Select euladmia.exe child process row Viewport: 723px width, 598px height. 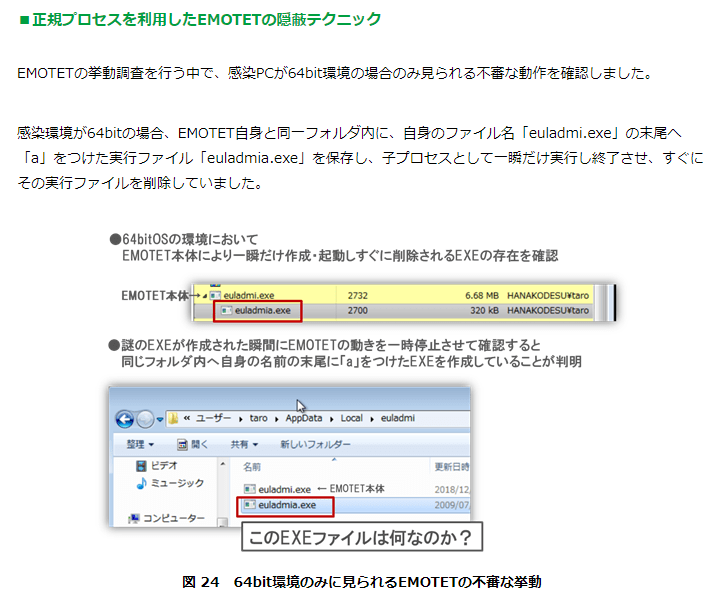(x=262, y=311)
